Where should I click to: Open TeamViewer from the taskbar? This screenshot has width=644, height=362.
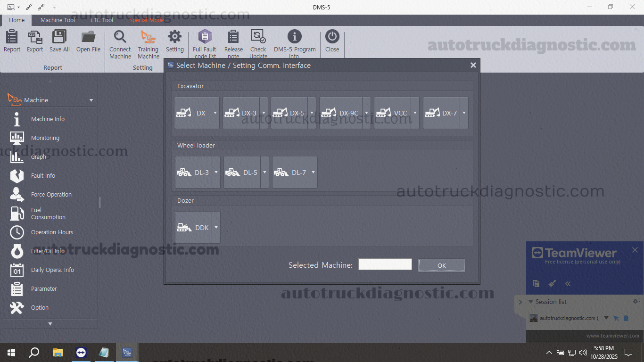click(x=80, y=352)
